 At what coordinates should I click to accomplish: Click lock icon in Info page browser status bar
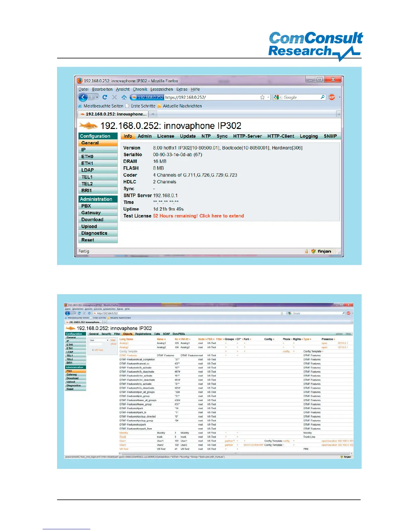coord(307,251)
